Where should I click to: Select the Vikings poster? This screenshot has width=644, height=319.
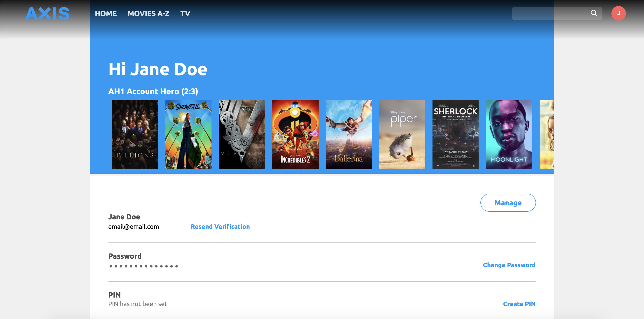click(242, 134)
